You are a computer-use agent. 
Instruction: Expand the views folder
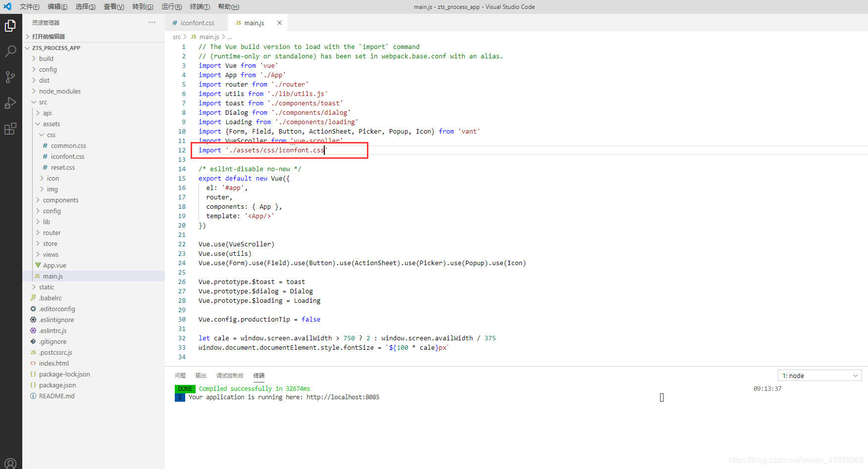(51, 254)
